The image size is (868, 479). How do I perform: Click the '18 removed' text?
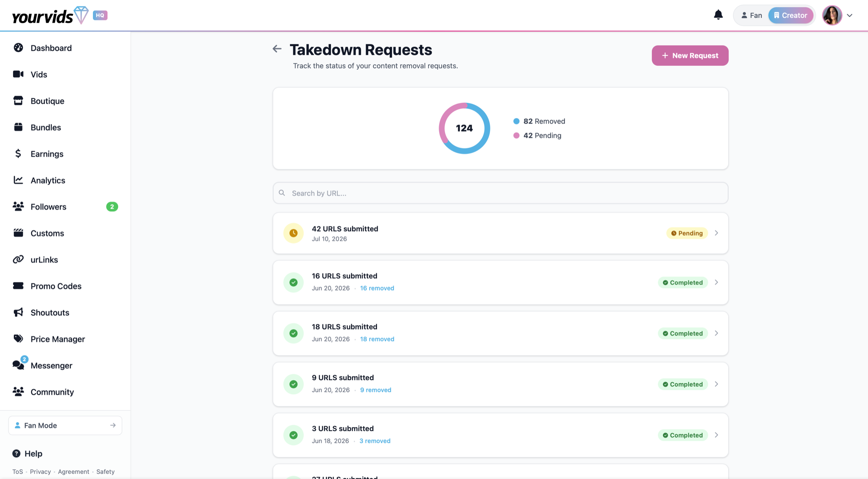pyautogui.click(x=377, y=339)
